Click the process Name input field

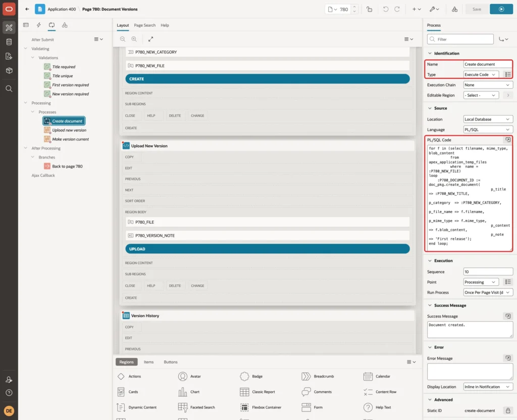(488, 64)
